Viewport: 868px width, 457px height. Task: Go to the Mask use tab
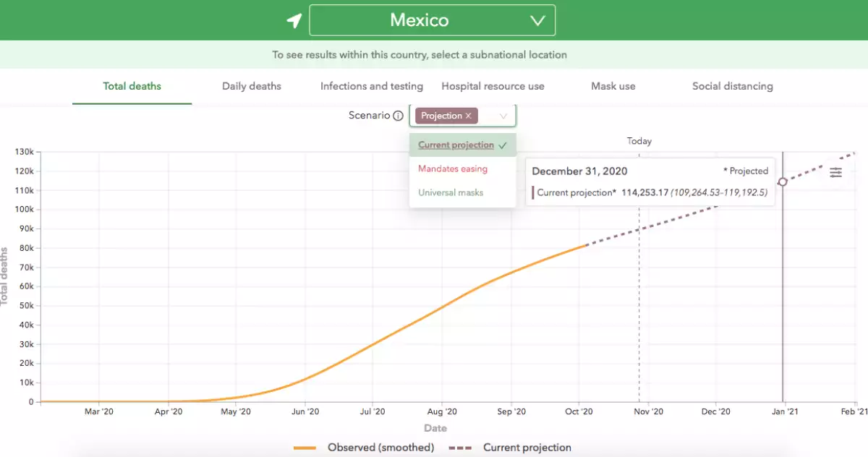coord(613,86)
